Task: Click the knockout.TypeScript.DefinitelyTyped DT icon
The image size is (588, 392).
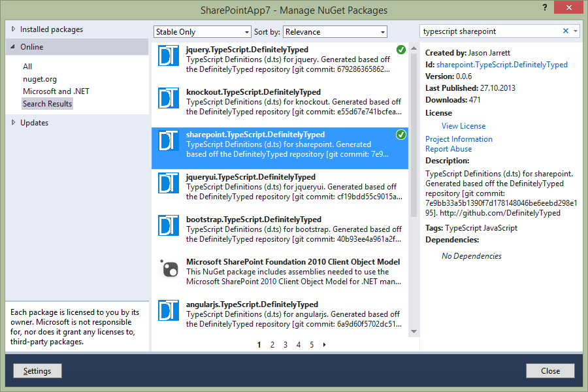Action: click(x=169, y=99)
